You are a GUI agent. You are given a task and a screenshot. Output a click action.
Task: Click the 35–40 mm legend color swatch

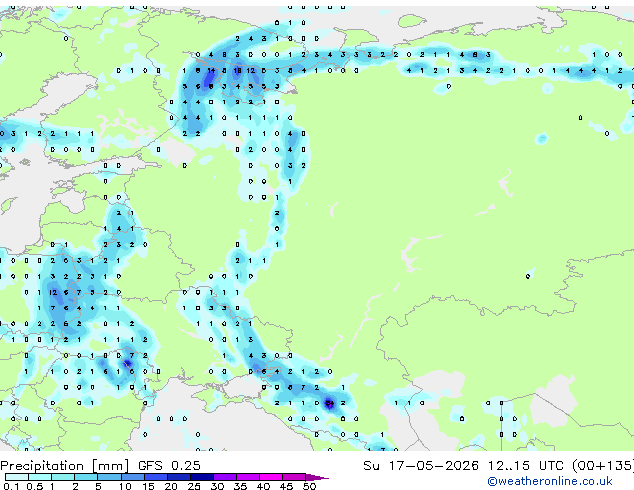pyautogui.click(x=247, y=477)
